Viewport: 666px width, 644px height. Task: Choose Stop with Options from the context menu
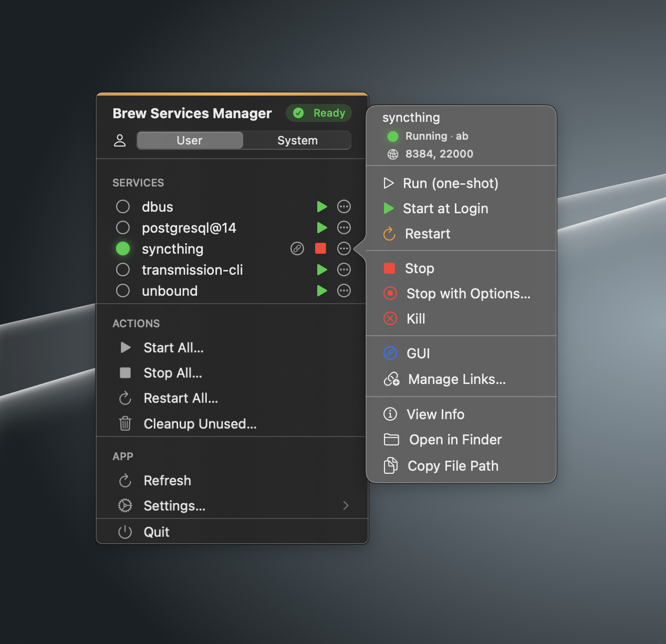[x=468, y=294]
